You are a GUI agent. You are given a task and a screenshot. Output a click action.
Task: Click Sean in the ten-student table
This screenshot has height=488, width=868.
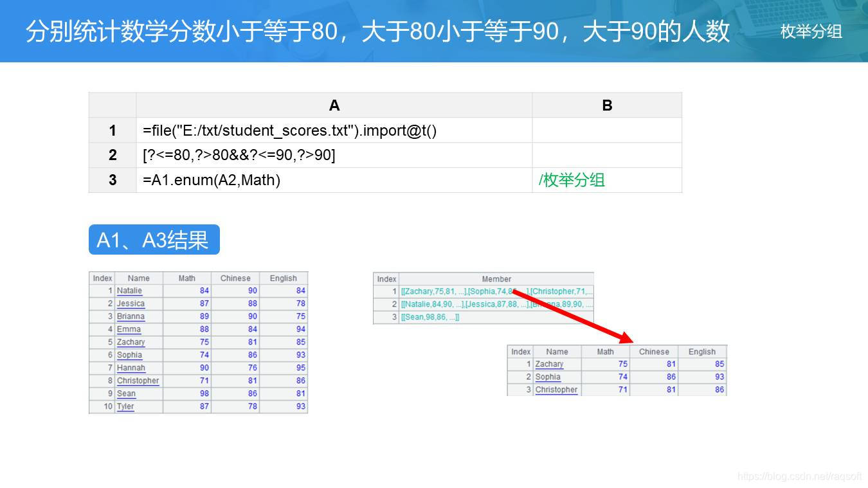(126, 393)
